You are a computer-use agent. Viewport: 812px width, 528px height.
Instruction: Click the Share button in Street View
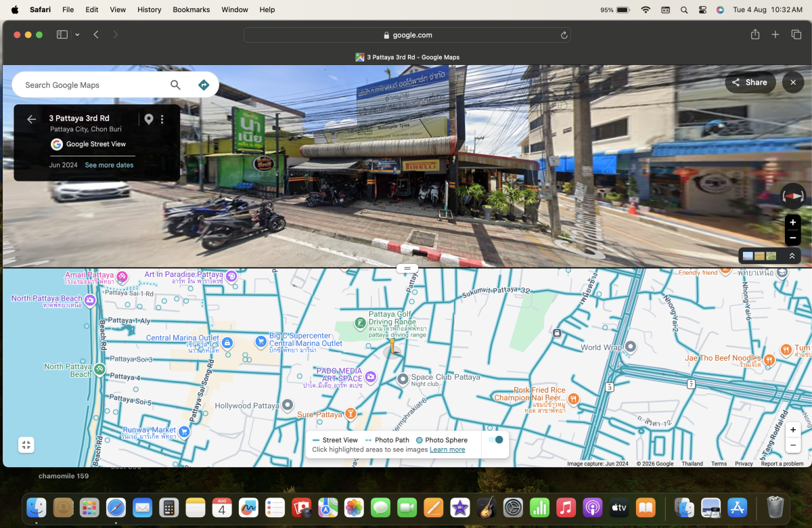coord(750,83)
